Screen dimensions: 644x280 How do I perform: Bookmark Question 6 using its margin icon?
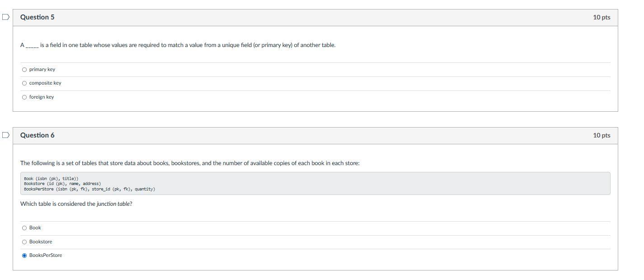coord(5,134)
